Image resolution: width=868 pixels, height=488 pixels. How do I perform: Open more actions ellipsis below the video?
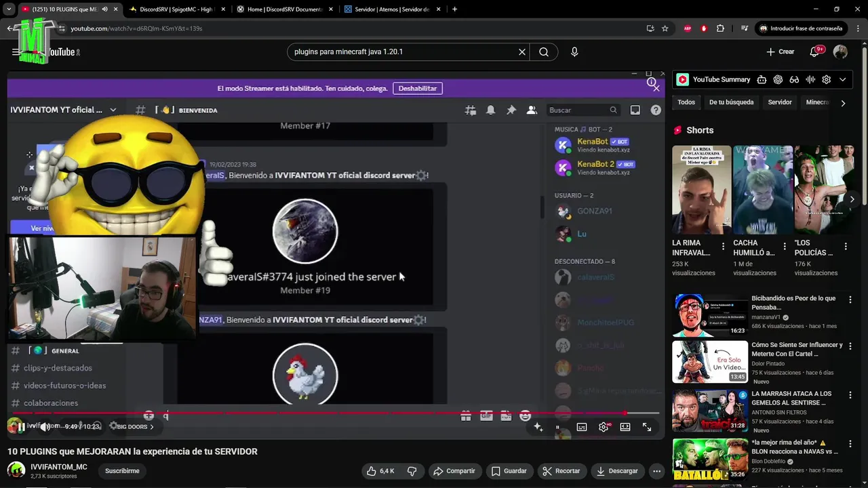coord(656,471)
